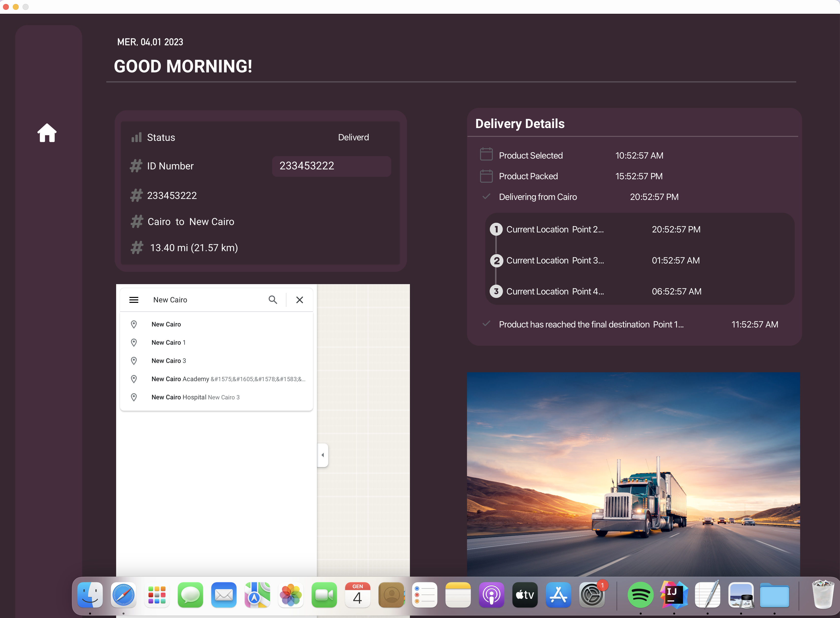Screen dimensions: 840x618
Task: Open Spotify from the Dock
Action: tap(640, 595)
